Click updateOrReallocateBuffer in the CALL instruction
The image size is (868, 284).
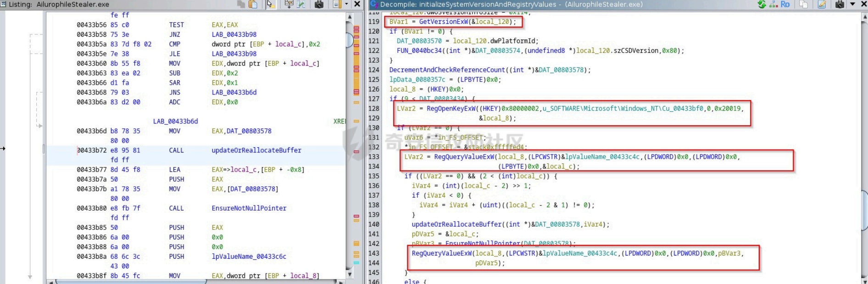(256, 150)
